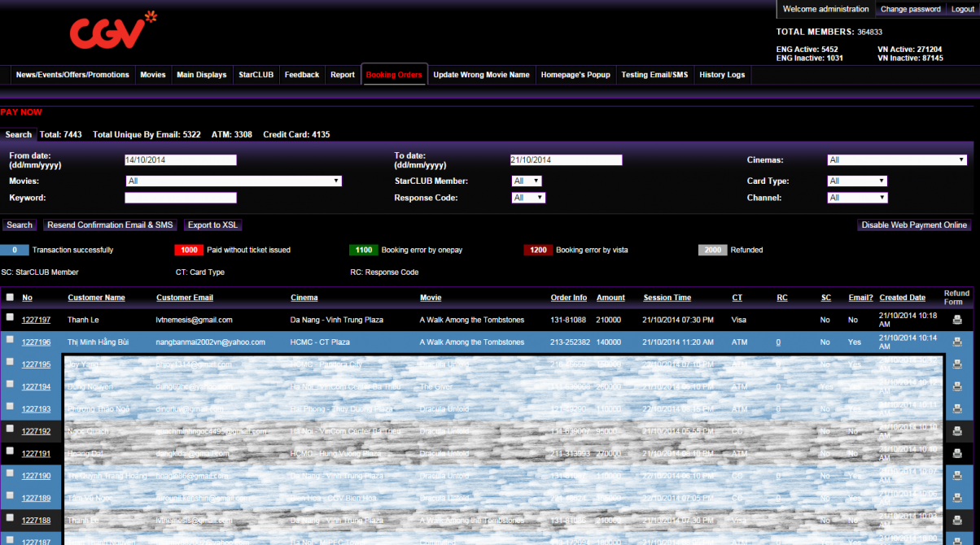980x545 pixels.
Task: Open refund form icon for order 1227193
Action: click(957, 408)
